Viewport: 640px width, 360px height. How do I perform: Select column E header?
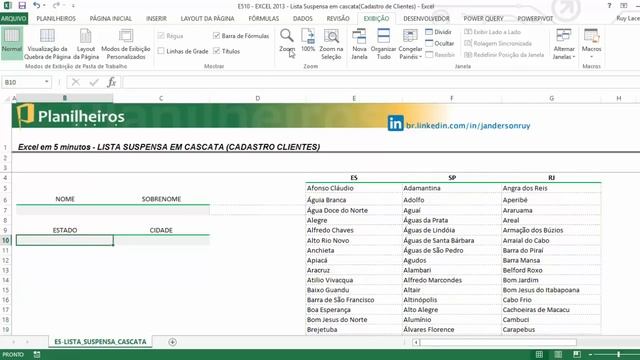coord(354,98)
